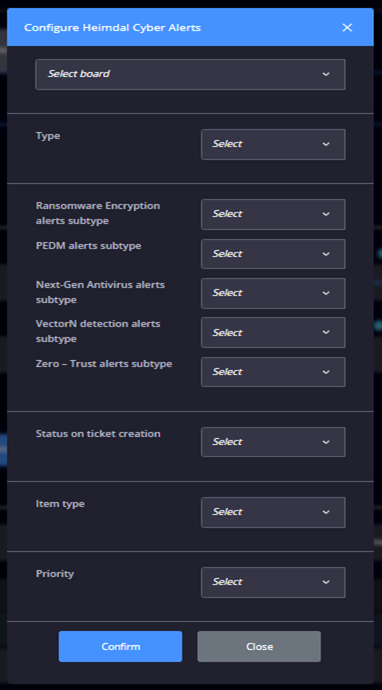Open the Select board dropdown

[x=190, y=74]
